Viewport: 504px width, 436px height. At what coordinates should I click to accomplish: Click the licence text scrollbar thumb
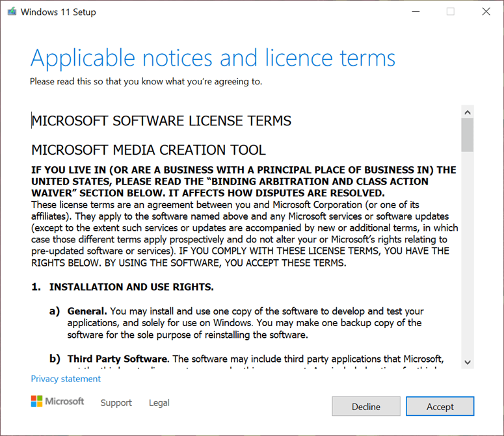click(468, 135)
